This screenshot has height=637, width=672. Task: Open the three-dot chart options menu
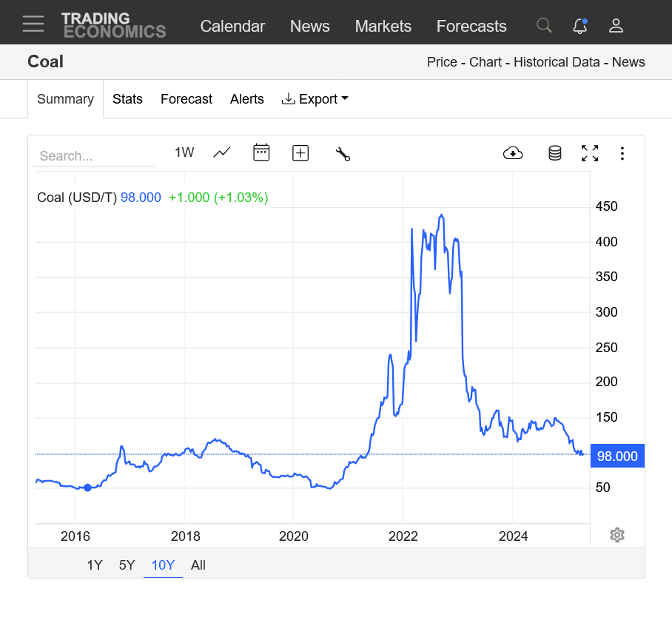coord(622,153)
